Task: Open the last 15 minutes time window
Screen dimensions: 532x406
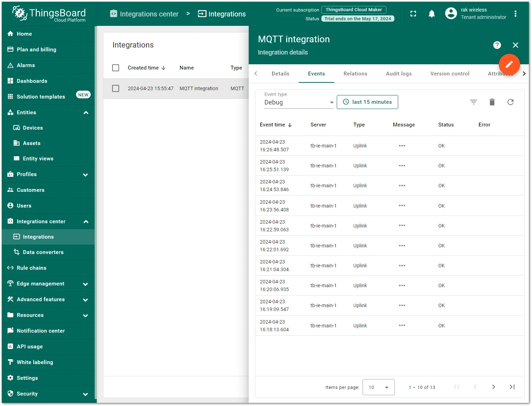Action: (367, 102)
